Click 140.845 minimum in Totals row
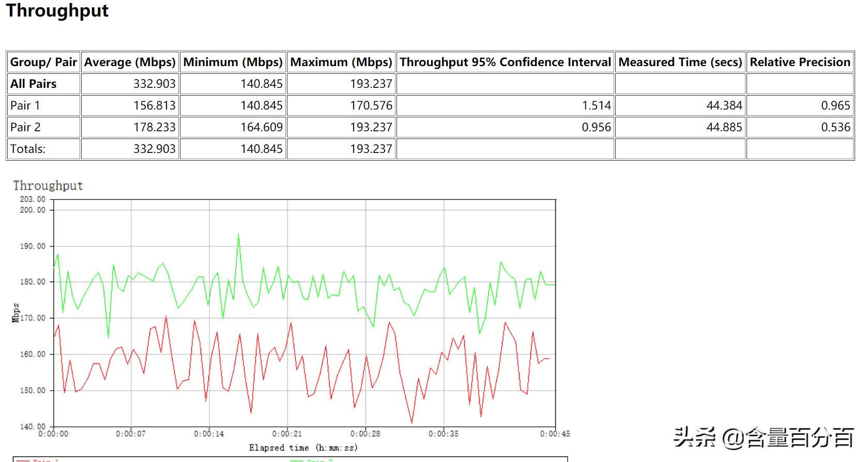The image size is (868, 462). pos(262,149)
